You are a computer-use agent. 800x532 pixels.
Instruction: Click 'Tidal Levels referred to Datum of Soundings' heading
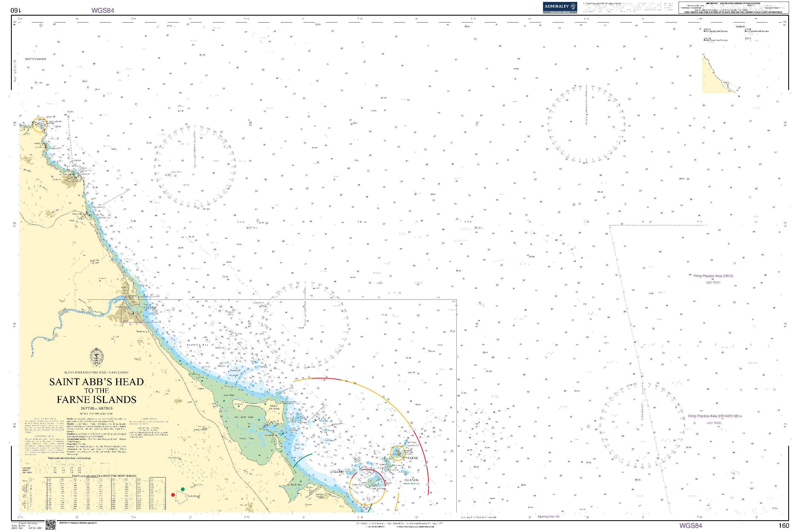[x=69, y=458]
